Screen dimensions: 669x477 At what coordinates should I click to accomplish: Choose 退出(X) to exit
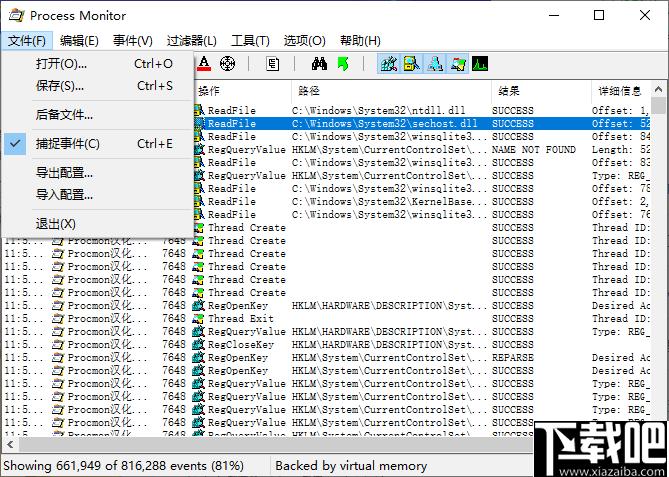[97, 224]
